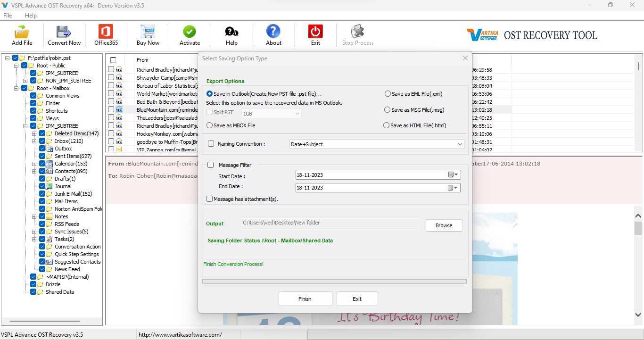The height and width of the screenshot is (340, 644).
Task: Click the From column header
Action: (142, 60)
